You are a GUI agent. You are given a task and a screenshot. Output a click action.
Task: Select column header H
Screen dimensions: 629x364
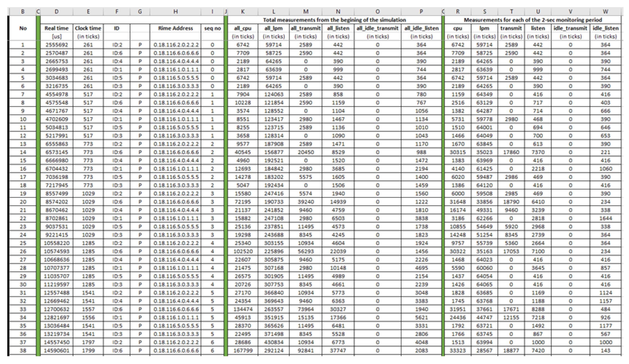pyautogui.click(x=175, y=11)
